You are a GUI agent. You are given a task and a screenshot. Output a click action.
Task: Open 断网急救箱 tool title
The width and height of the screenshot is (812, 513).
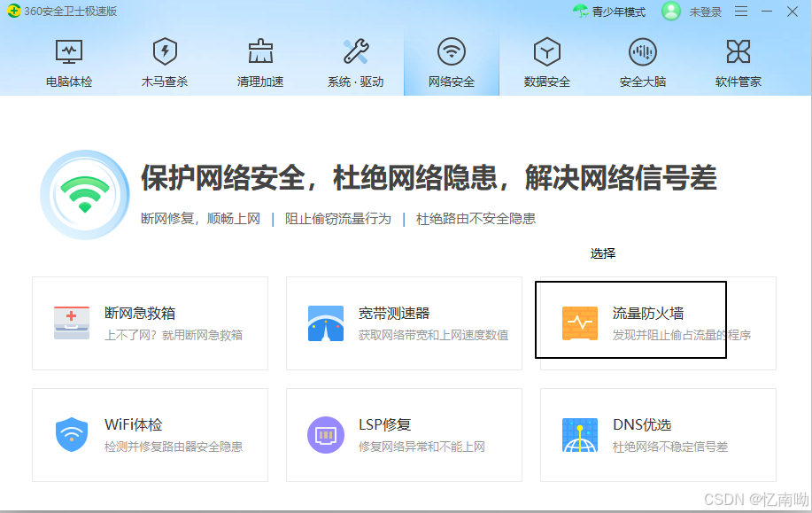click(x=140, y=313)
